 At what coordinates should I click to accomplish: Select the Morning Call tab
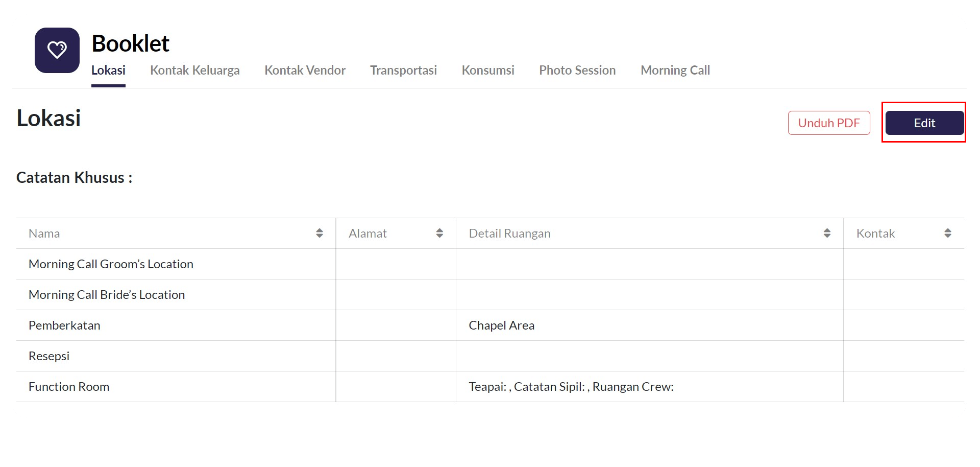(675, 71)
